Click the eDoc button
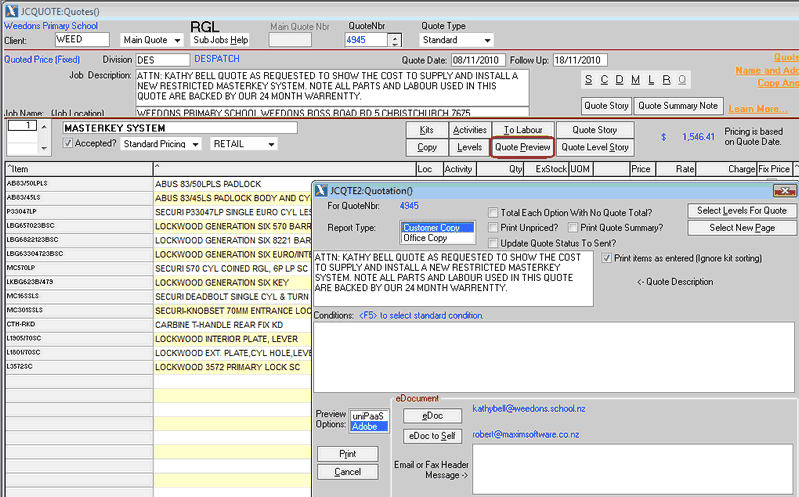 [x=432, y=416]
